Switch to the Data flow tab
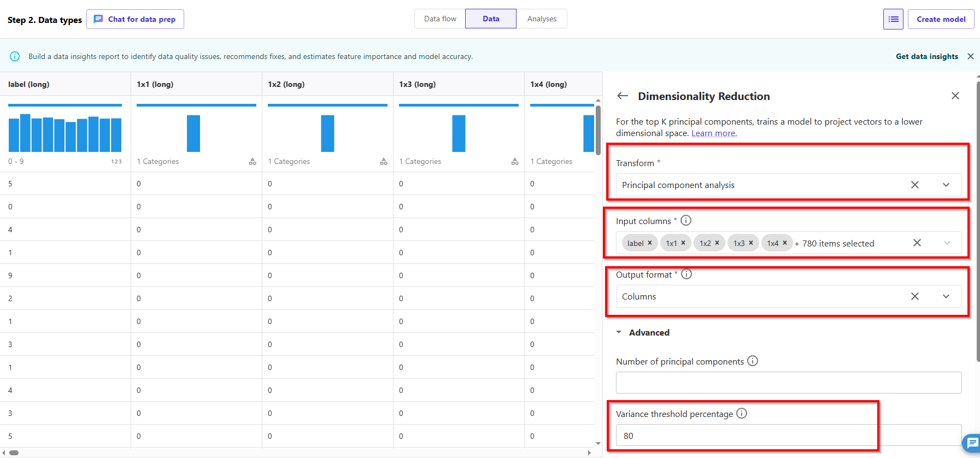This screenshot has width=980, height=458. coord(440,19)
